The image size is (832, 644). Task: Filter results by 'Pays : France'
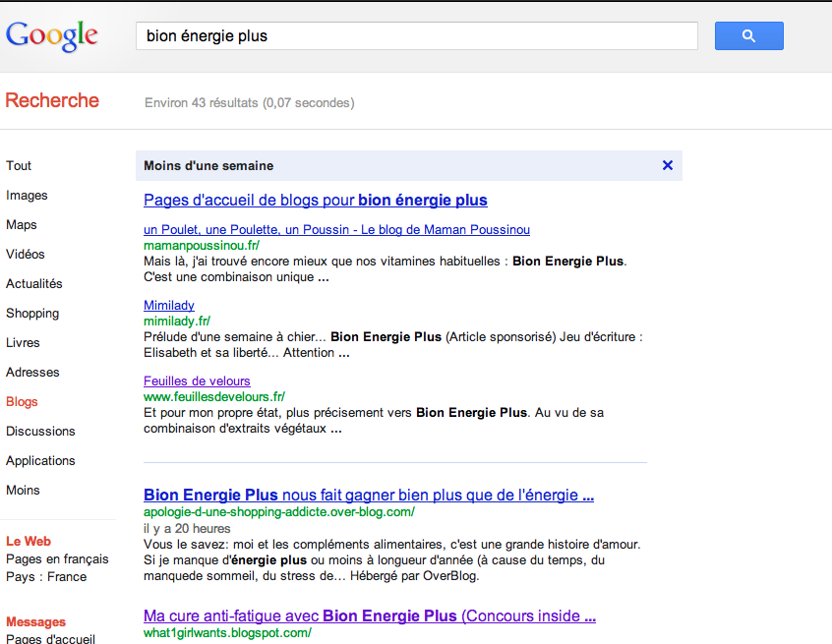46,576
